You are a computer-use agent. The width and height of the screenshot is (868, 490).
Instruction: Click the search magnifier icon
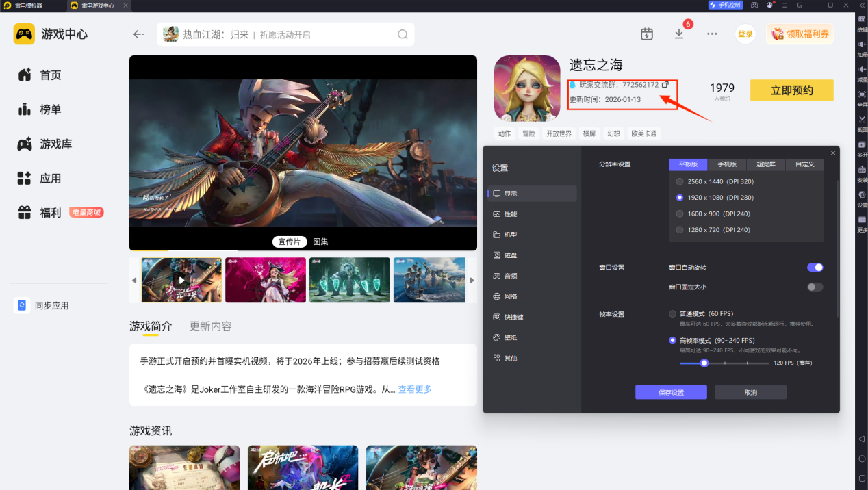[x=403, y=34]
